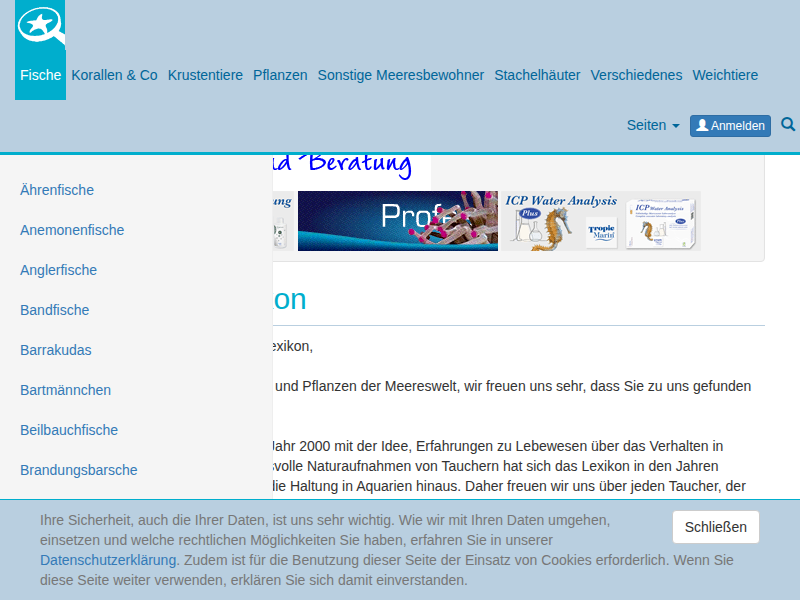
Task: Open the Weichtiere menu item
Action: pyautogui.click(x=725, y=75)
